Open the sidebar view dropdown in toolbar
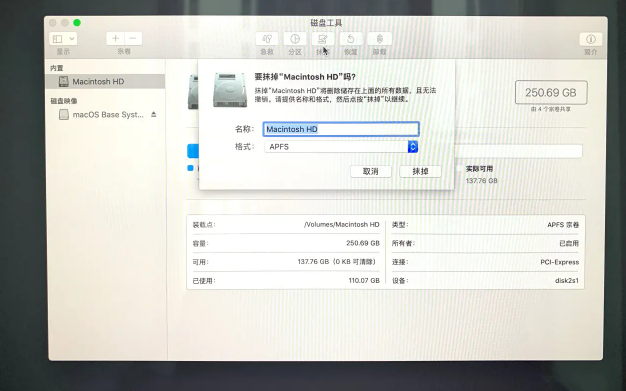This screenshot has width=626, height=391. pyautogui.click(x=63, y=39)
